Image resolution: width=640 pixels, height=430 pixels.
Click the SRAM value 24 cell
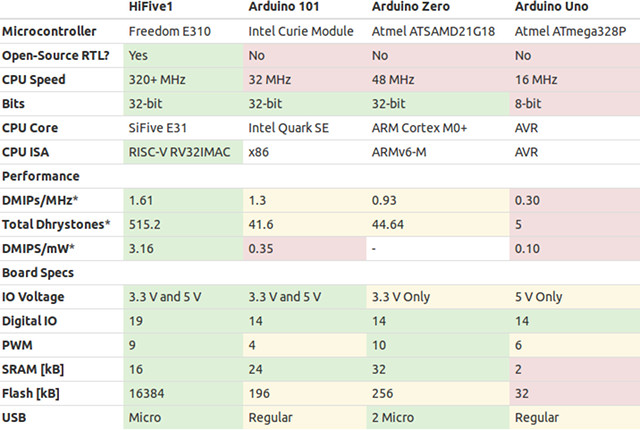[305, 369]
